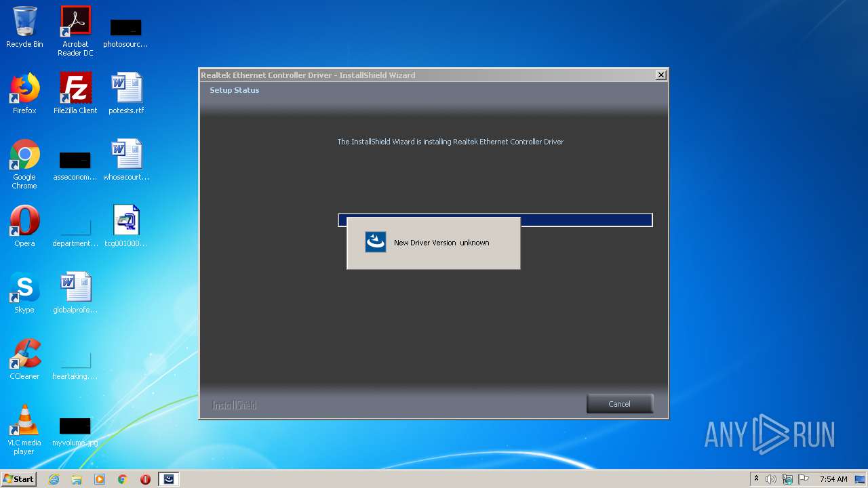Select the department... desktop file
This screenshot has height=488, width=868.
click(x=75, y=232)
